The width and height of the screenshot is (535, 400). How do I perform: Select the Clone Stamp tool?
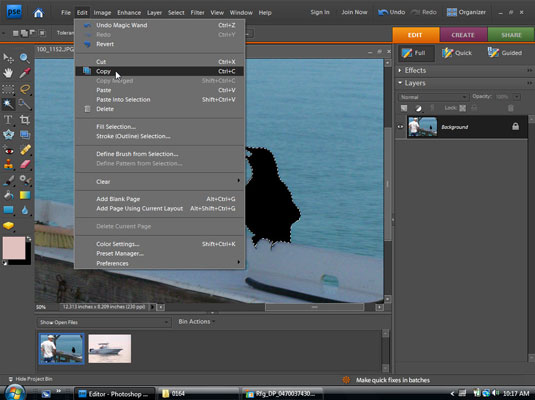(8, 165)
